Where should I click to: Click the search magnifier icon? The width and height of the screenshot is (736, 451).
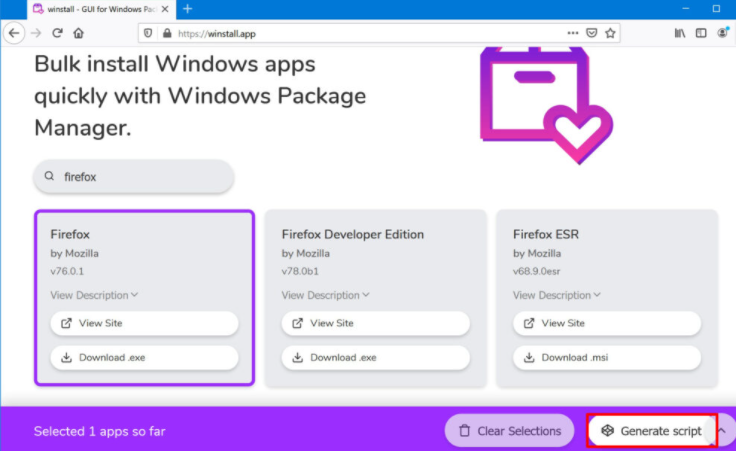pyautogui.click(x=49, y=176)
